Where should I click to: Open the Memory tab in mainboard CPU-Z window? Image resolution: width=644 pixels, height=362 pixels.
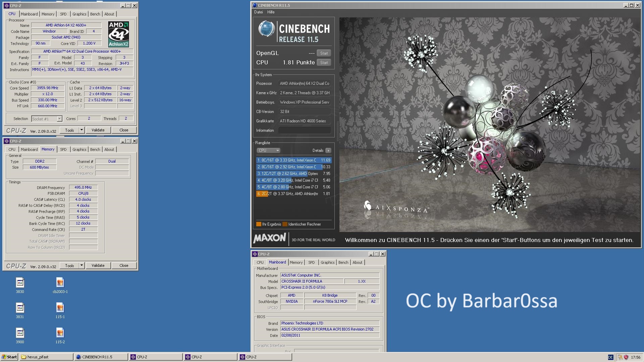click(x=296, y=262)
